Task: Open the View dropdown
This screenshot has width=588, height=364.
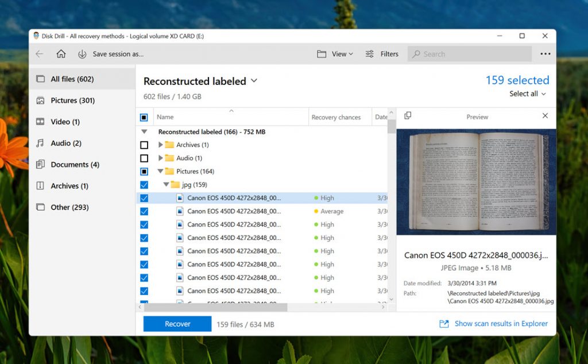Action: click(x=335, y=54)
